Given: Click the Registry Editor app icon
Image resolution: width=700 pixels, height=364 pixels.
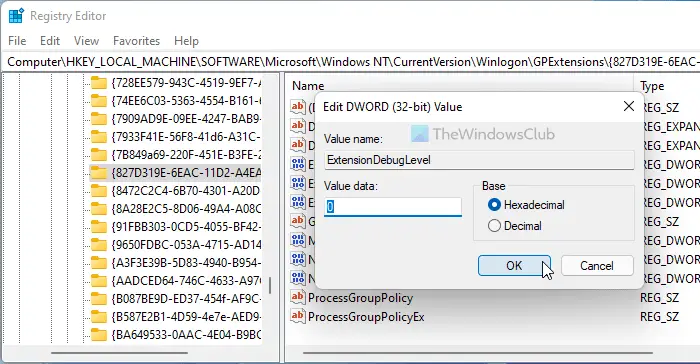Looking at the screenshot, I should (16, 16).
